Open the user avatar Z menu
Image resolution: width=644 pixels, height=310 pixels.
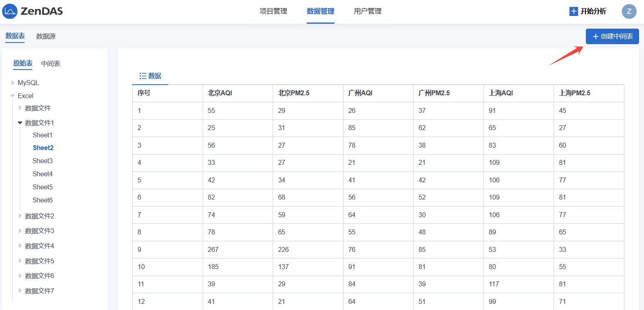(x=629, y=11)
